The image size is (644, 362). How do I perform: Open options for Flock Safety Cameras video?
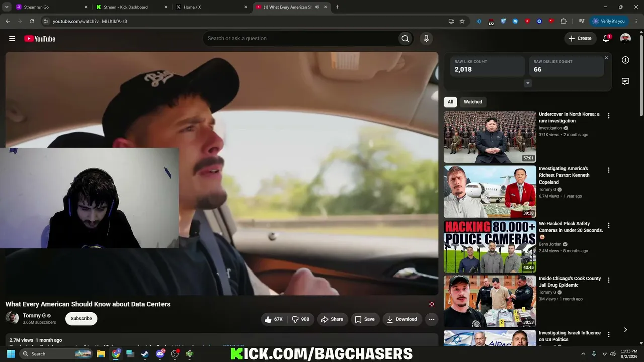(609, 225)
